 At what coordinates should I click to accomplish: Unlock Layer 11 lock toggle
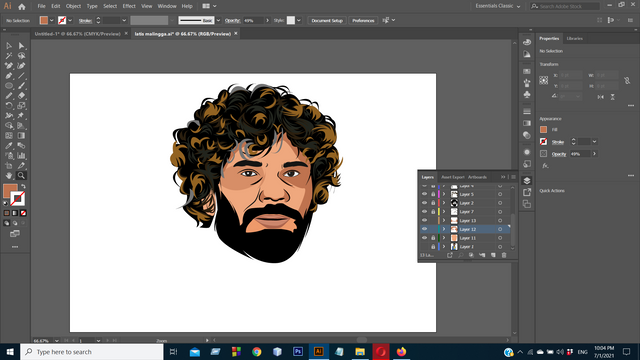(x=433, y=238)
